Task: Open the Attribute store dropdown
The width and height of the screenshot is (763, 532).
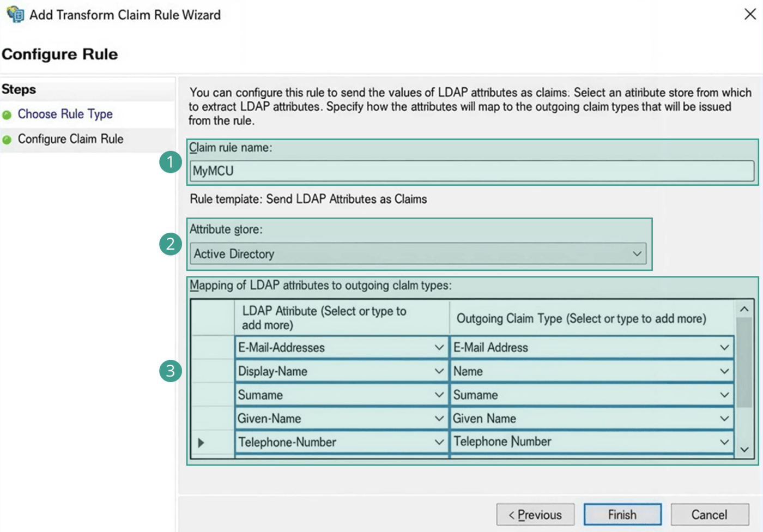Action: [x=636, y=254]
